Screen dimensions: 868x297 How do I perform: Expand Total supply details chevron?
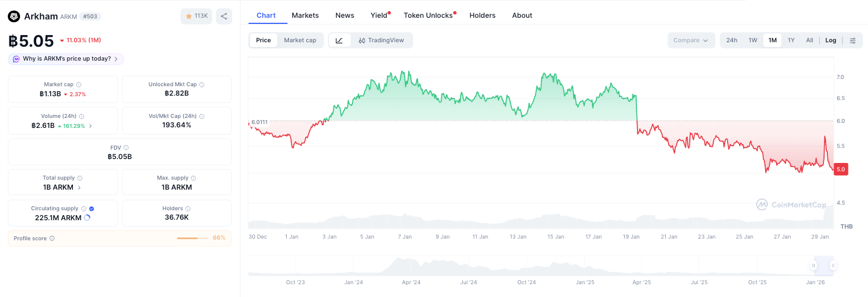point(79,187)
